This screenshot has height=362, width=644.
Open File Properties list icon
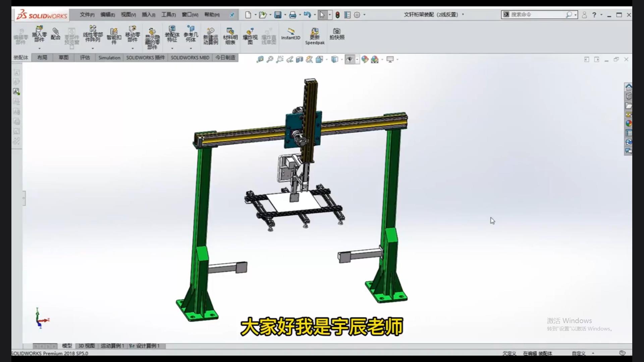tap(347, 15)
